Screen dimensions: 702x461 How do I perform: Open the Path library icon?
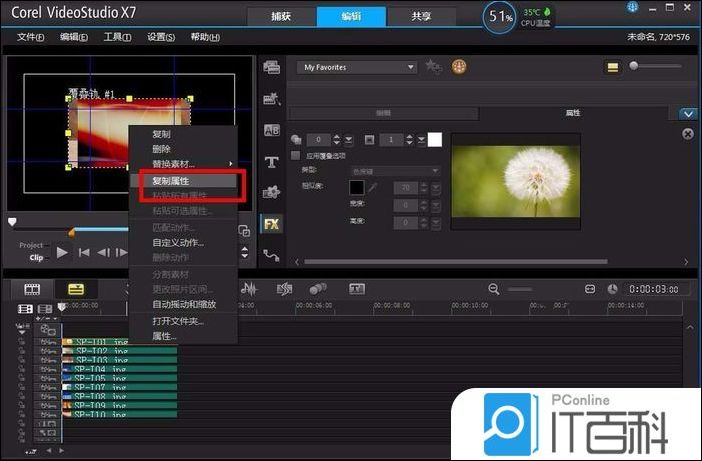coord(271,255)
